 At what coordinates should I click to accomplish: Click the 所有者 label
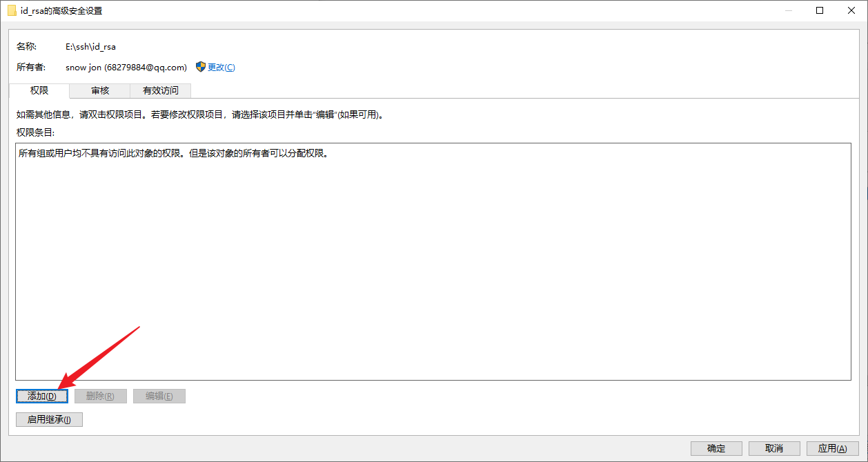tap(30, 67)
